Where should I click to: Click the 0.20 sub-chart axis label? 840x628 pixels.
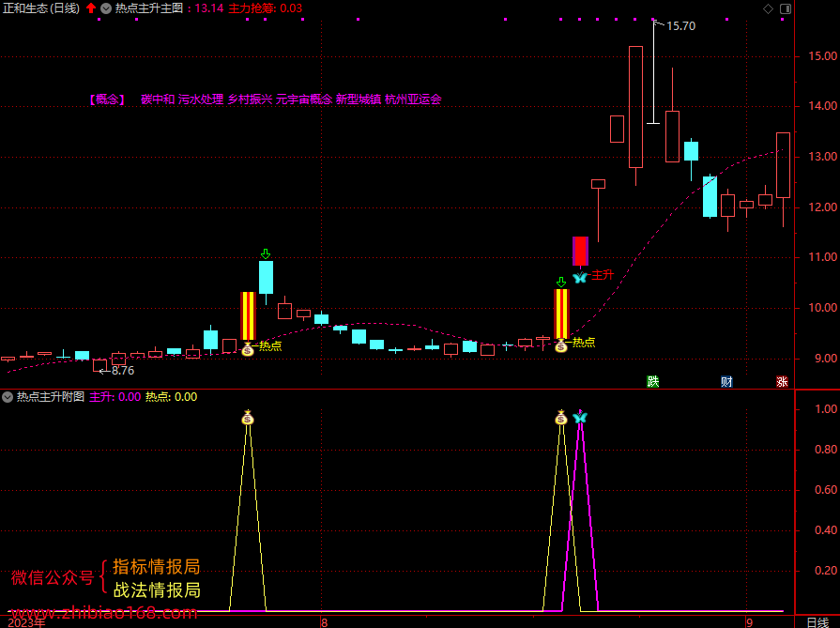[x=826, y=571]
